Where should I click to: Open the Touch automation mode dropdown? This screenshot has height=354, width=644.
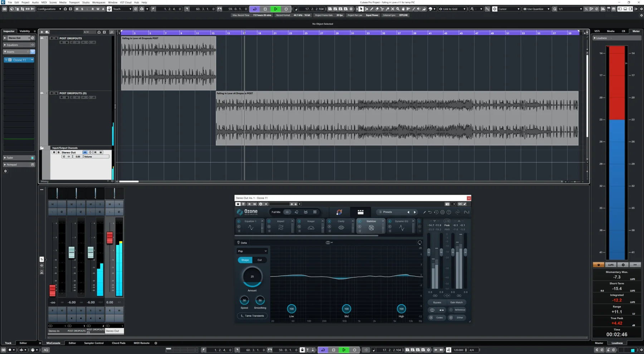[x=122, y=9]
